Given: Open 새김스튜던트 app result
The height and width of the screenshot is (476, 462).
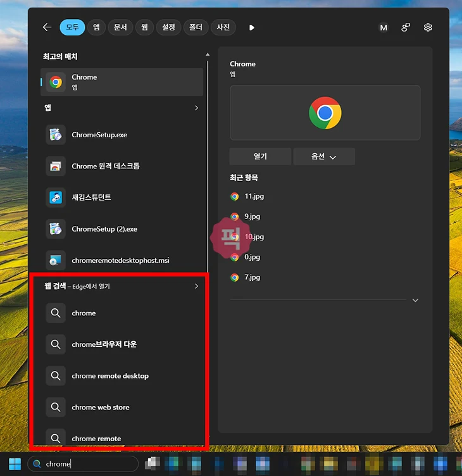Looking at the screenshot, I should (x=122, y=197).
